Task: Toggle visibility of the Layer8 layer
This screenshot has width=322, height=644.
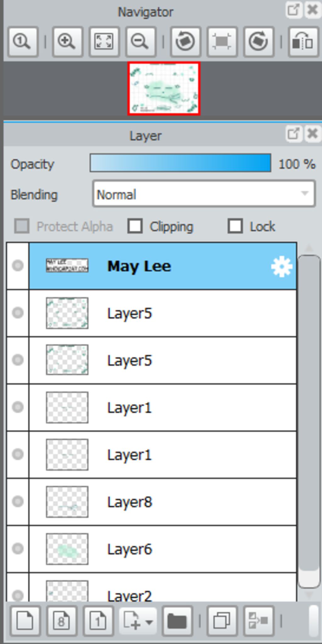Action: [x=18, y=502]
